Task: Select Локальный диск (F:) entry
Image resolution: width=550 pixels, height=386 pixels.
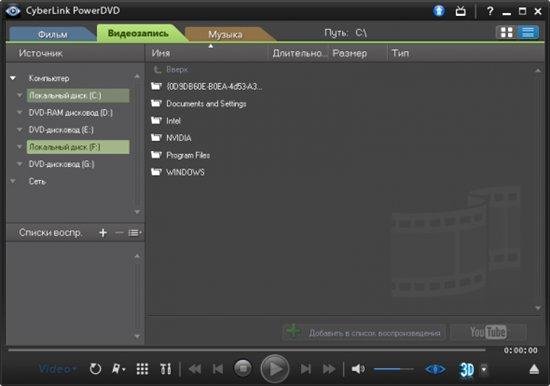Action: coord(78,147)
